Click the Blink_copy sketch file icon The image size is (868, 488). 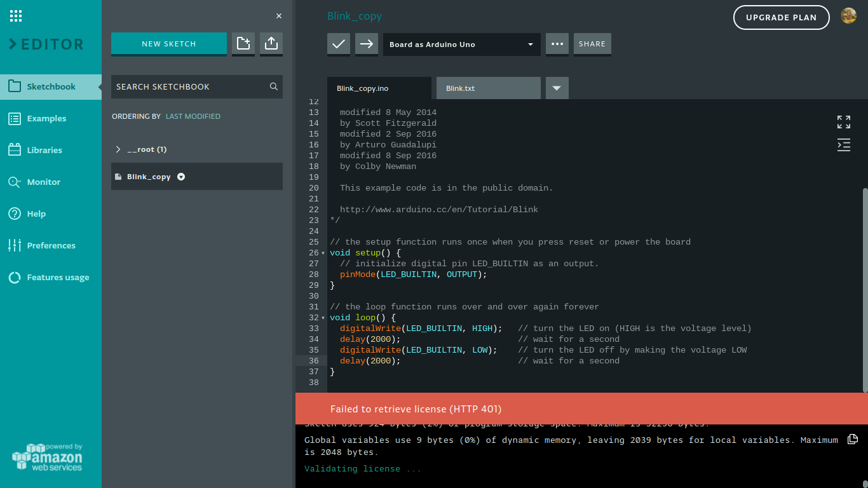118,177
